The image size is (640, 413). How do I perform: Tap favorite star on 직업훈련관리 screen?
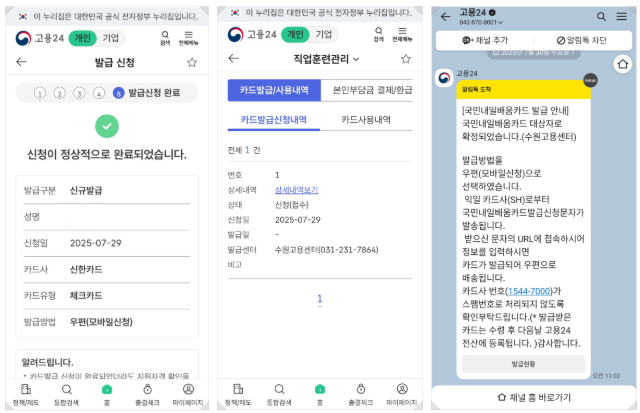(405, 59)
